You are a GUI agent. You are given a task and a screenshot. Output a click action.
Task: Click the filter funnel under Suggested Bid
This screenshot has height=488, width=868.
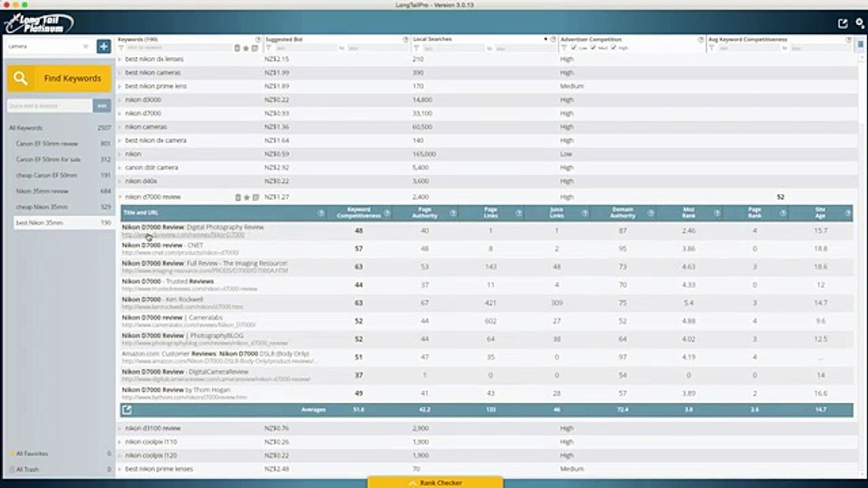(x=269, y=48)
